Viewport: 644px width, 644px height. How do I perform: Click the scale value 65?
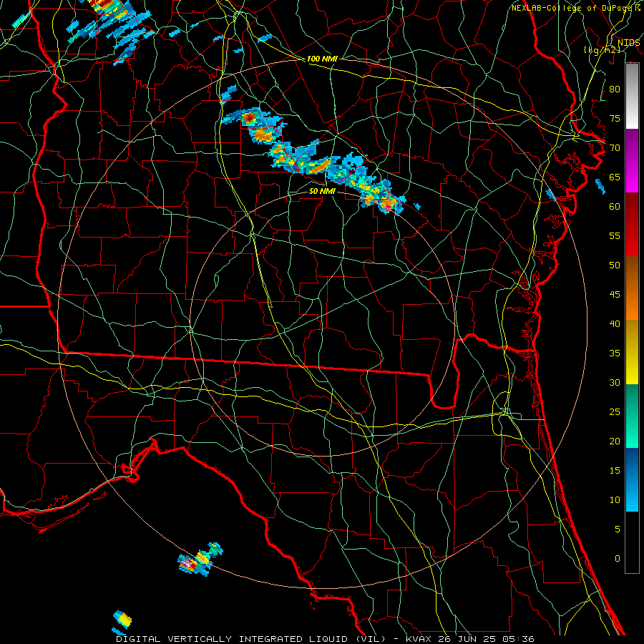point(615,177)
